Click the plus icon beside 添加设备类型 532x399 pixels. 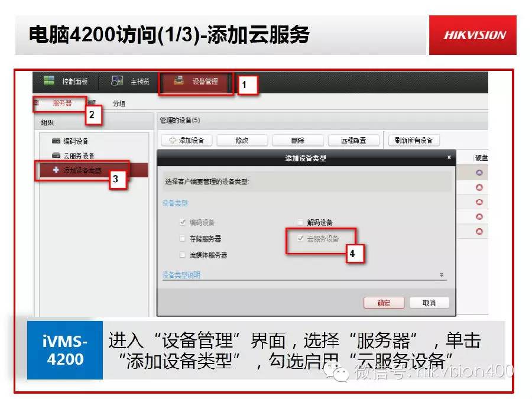56,170
